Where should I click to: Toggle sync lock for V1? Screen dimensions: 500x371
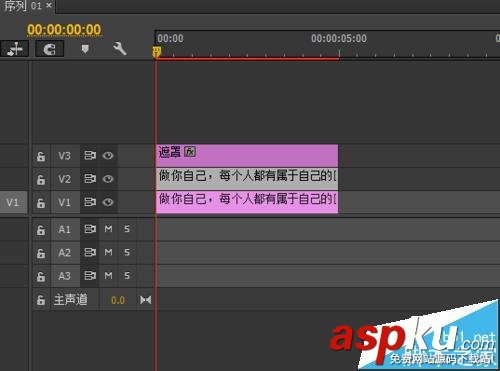[90, 202]
